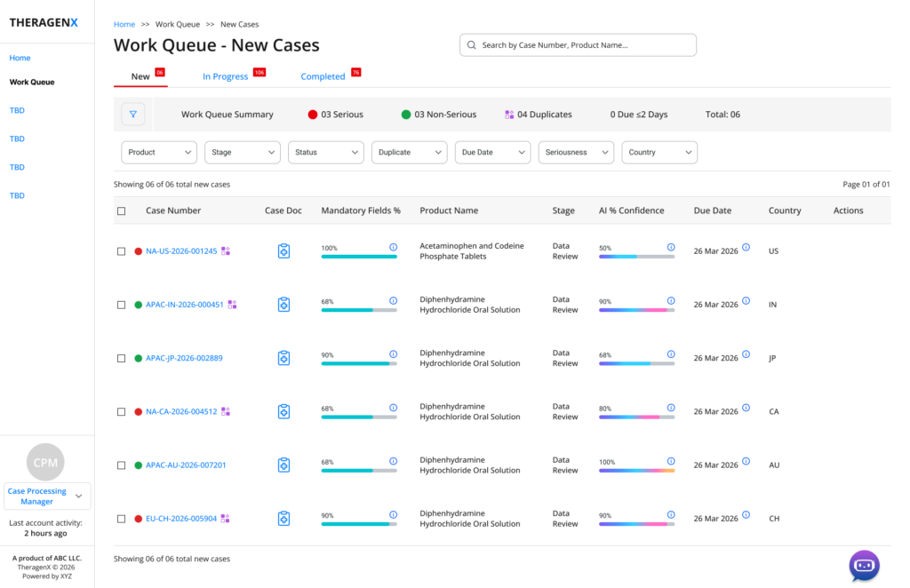The image size is (910, 588).
Task: Open case doc icon for EU-CH-2026-005904
Action: (283, 519)
